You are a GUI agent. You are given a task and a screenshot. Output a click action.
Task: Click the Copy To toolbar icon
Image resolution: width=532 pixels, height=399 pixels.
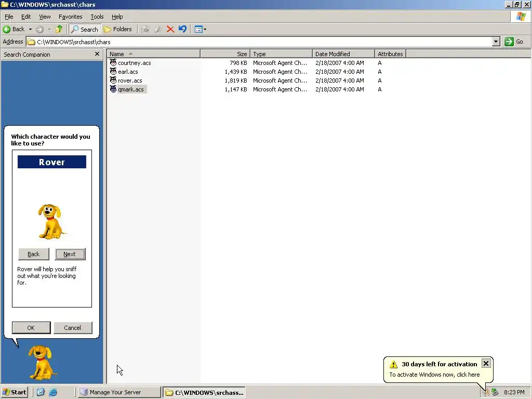(x=158, y=29)
